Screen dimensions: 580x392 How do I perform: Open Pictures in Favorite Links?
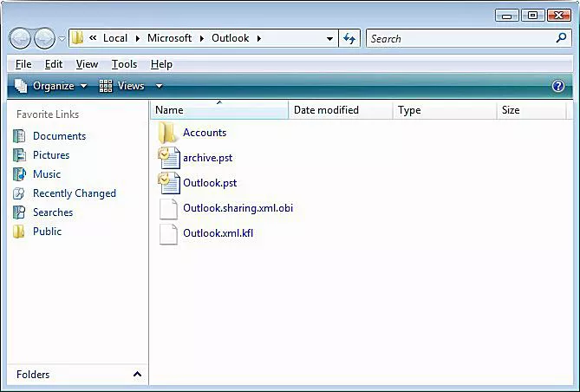point(51,155)
